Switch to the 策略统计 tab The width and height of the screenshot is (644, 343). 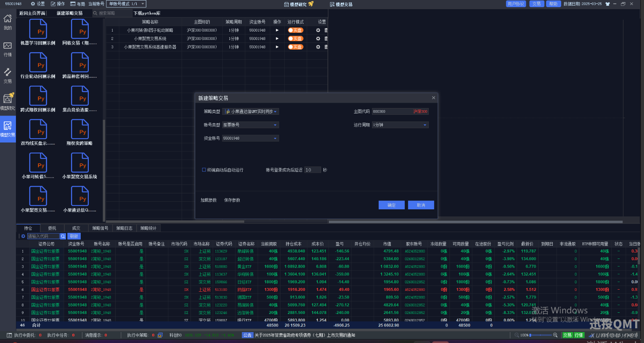pos(148,228)
